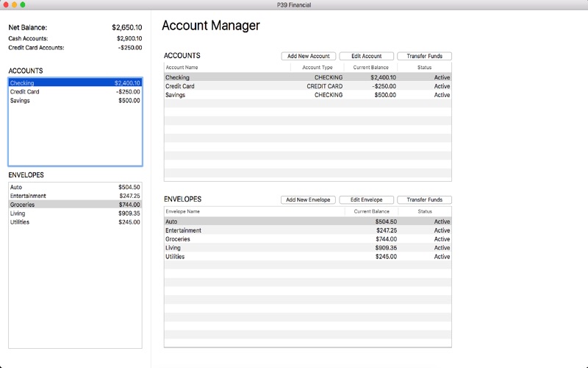Open the Edit Envelope dialog
Image resolution: width=588 pixels, height=368 pixels.
click(366, 199)
